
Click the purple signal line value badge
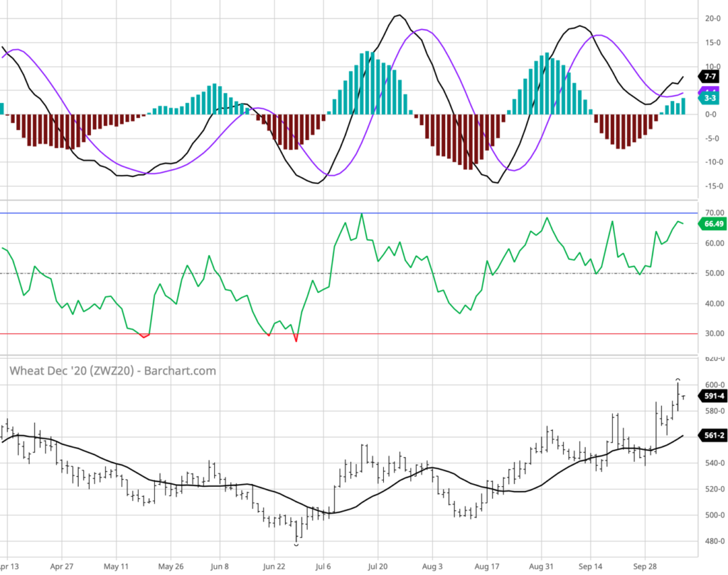[710, 90]
